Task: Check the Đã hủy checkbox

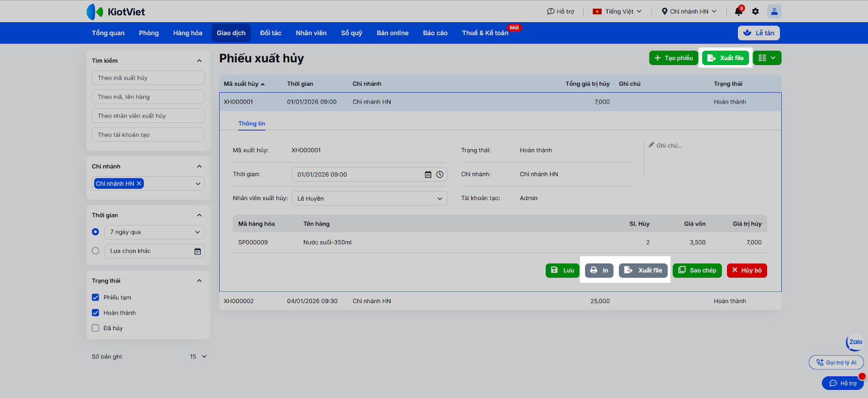Action: [x=95, y=328]
